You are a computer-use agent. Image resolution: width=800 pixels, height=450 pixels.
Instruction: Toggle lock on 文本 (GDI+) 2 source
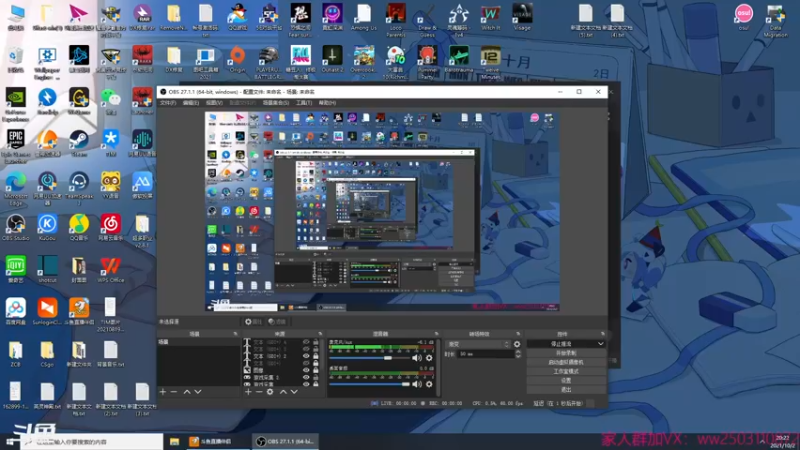[x=316, y=356]
